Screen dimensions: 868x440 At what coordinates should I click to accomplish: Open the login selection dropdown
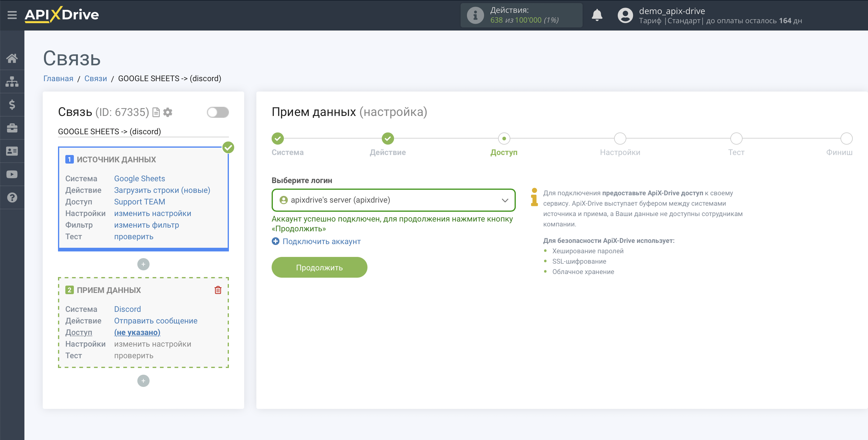(x=393, y=200)
